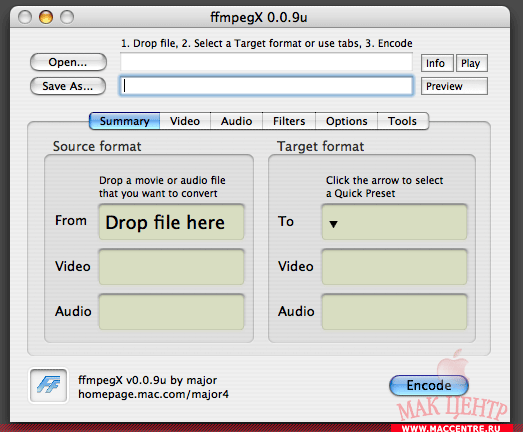This screenshot has width=523, height=432.
Task: Open the Audio tab
Action: pyautogui.click(x=236, y=121)
